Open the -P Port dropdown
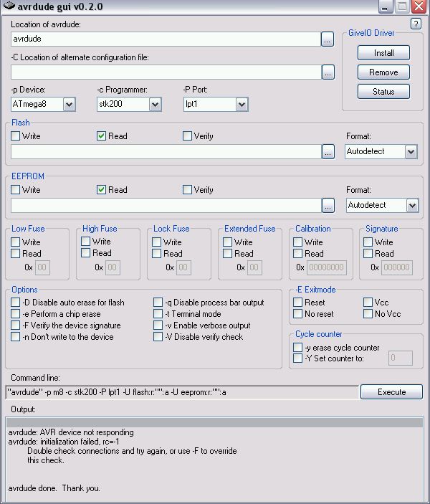 (242, 105)
